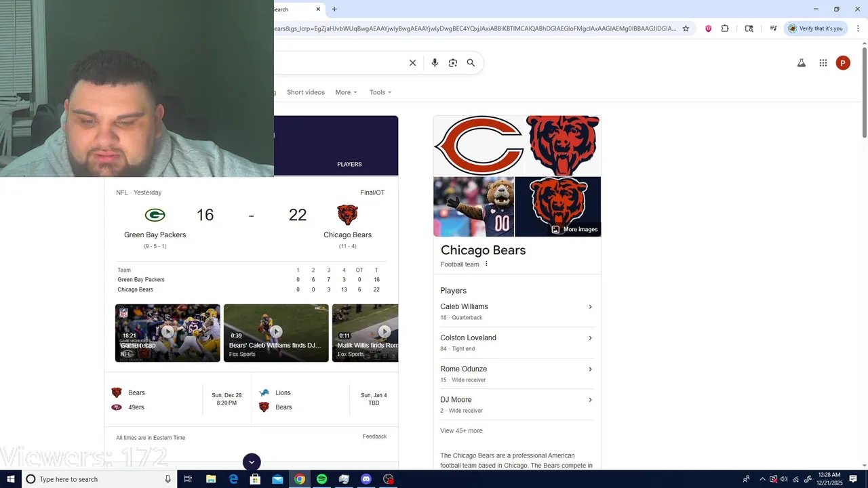Click the Verify that it's you button
The width and height of the screenshot is (868, 488).
(815, 28)
